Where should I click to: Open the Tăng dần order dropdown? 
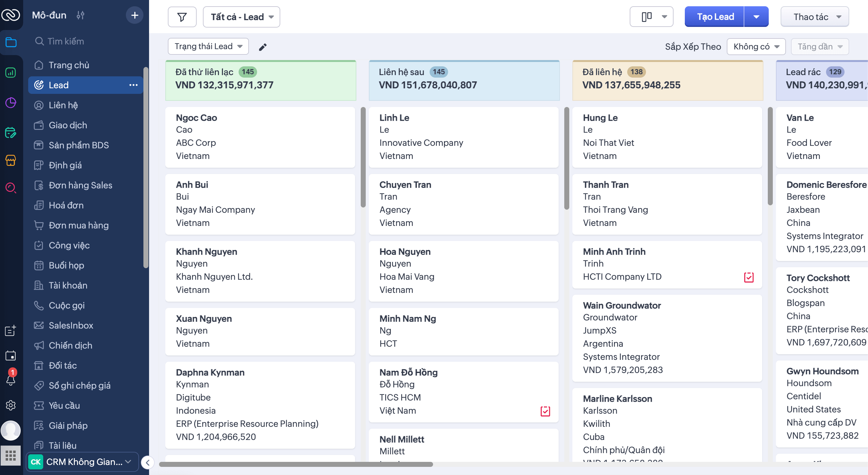click(x=819, y=46)
